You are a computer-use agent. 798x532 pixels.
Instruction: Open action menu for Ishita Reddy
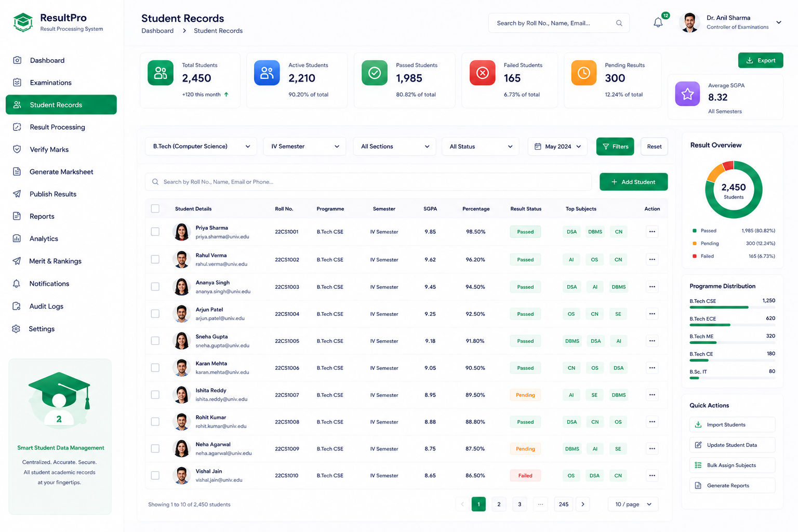coord(652,395)
